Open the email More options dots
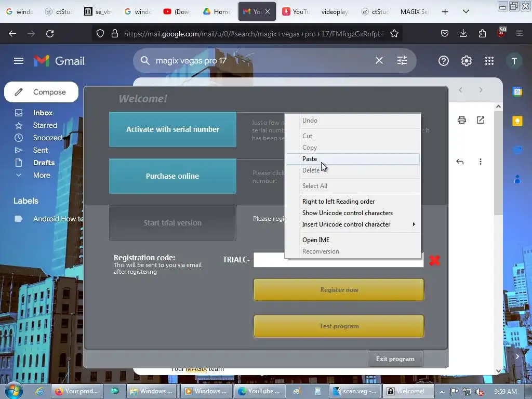The height and width of the screenshot is (399, 532). coord(481,162)
